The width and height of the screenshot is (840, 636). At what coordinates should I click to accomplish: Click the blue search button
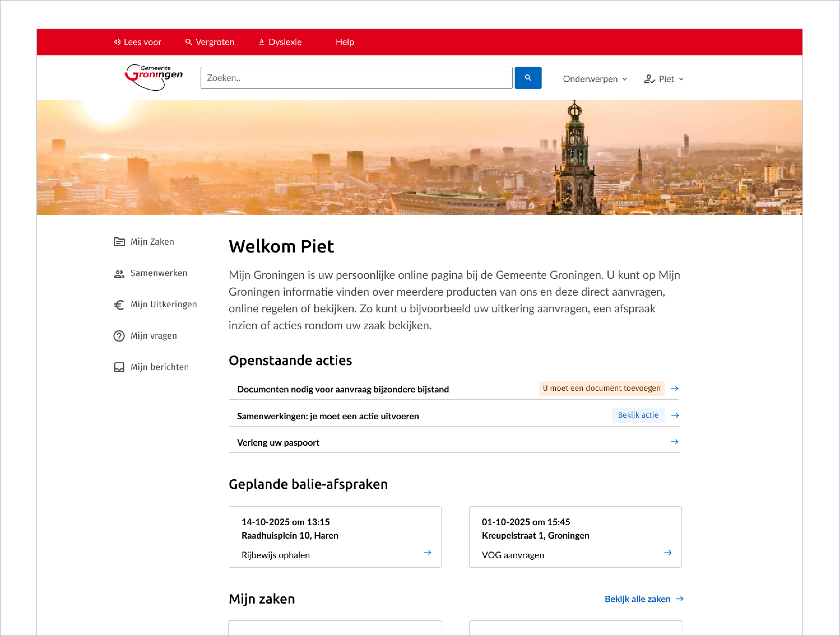click(x=528, y=78)
